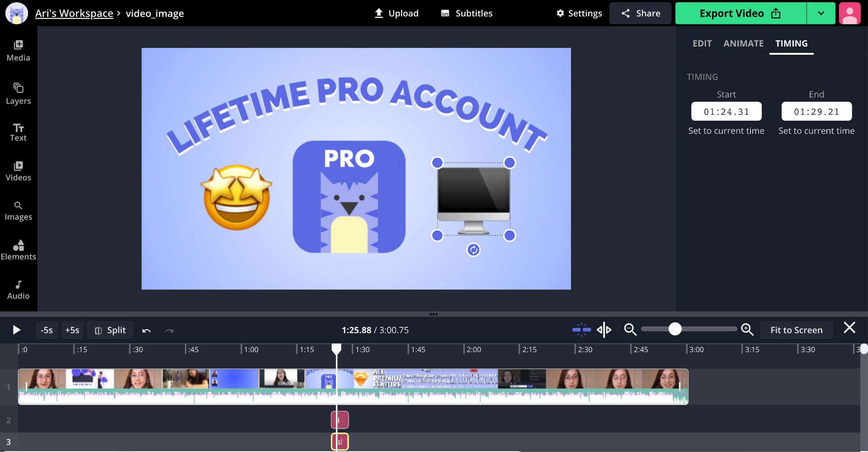Click Set to current time under Start
868x452 pixels.
pyautogui.click(x=726, y=131)
